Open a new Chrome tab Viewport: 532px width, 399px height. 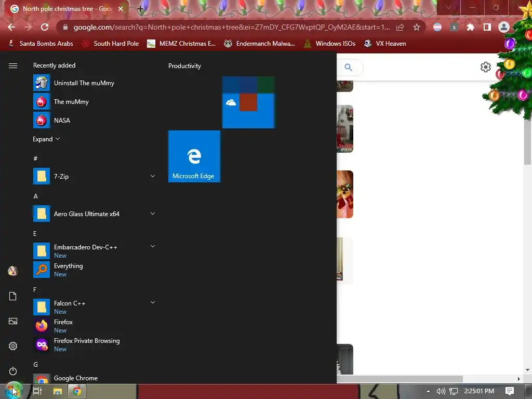[140, 9]
